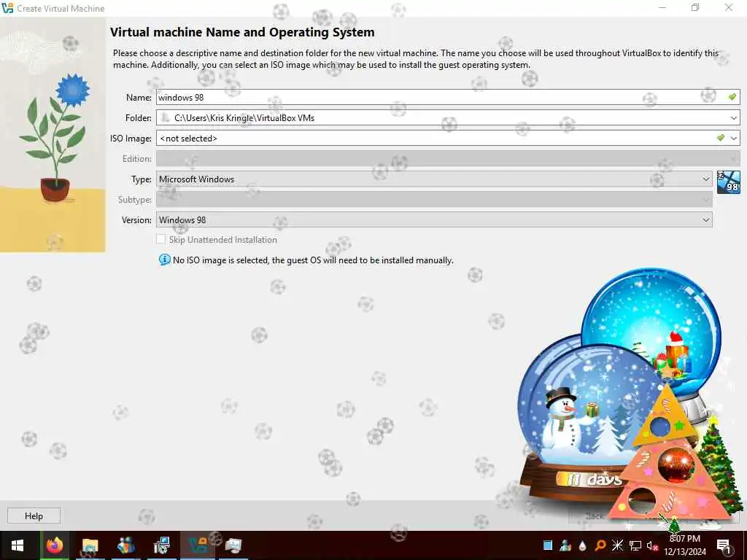Image resolution: width=747 pixels, height=560 pixels.
Task: Switch to the VirtualBox taskbar button
Action: point(197,545)
